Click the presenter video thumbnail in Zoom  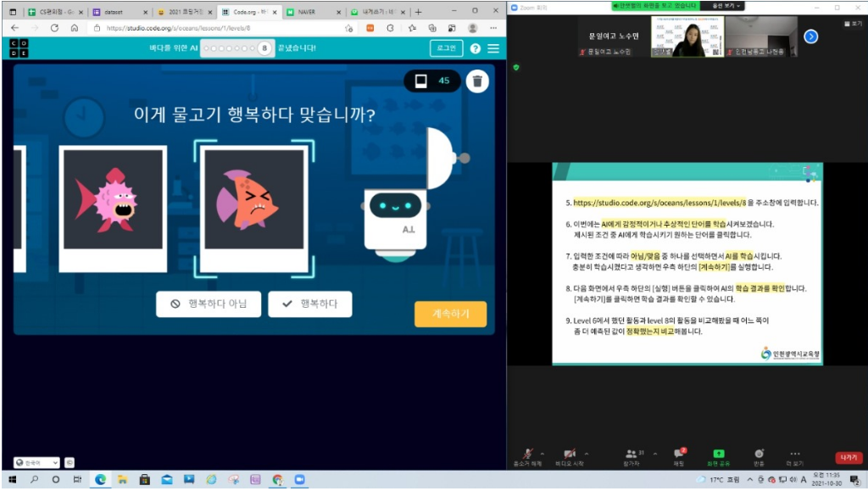click(687, 36)
